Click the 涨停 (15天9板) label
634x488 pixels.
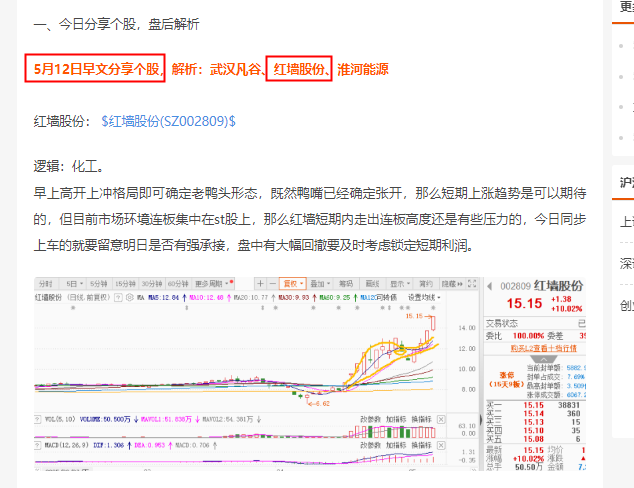(x=506, y=380)
